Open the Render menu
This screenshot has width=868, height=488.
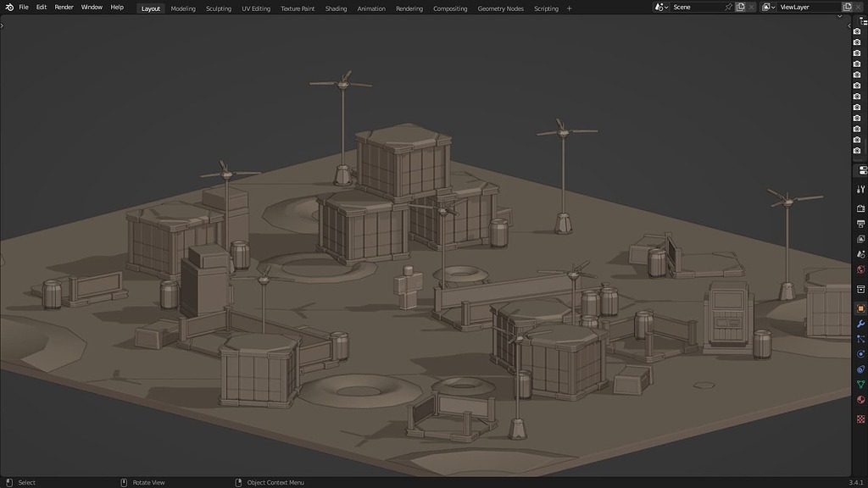point(64,7)
